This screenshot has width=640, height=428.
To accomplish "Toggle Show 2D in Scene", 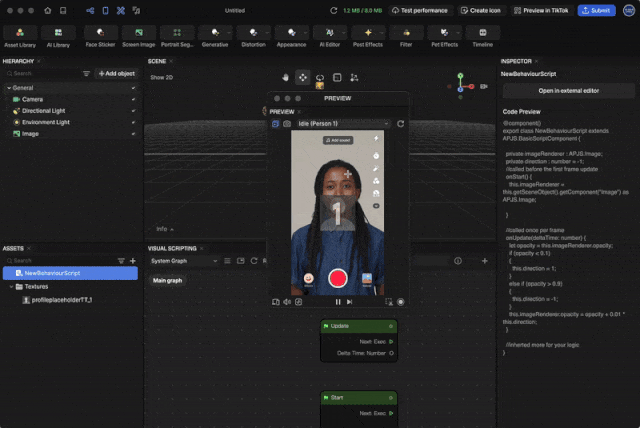I will (x=161, y=78).
